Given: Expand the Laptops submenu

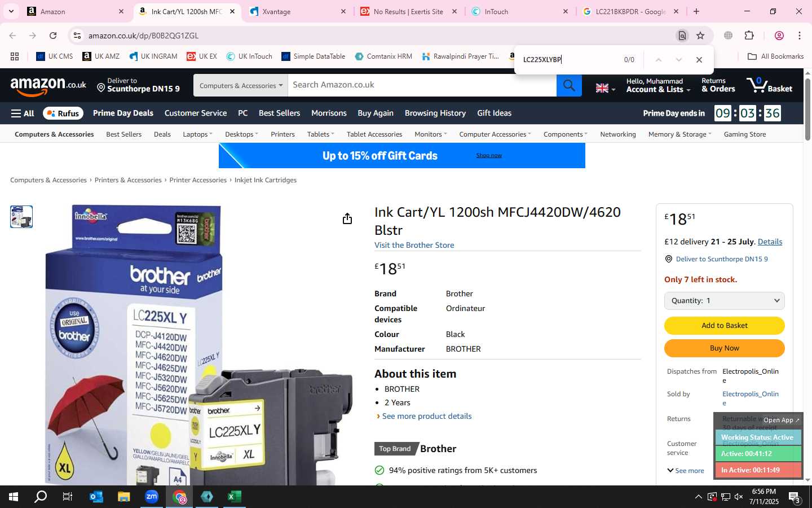Looking at the screenshot, I should click(197, 134).
